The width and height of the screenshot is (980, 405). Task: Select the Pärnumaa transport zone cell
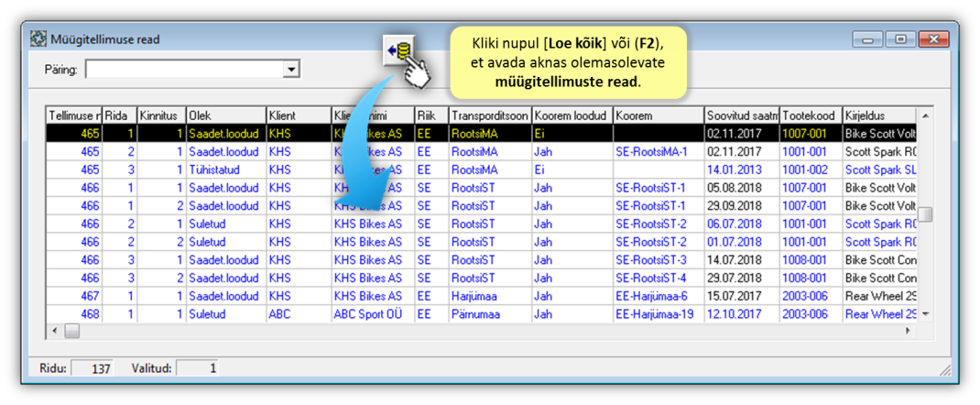tap(488, 314)
